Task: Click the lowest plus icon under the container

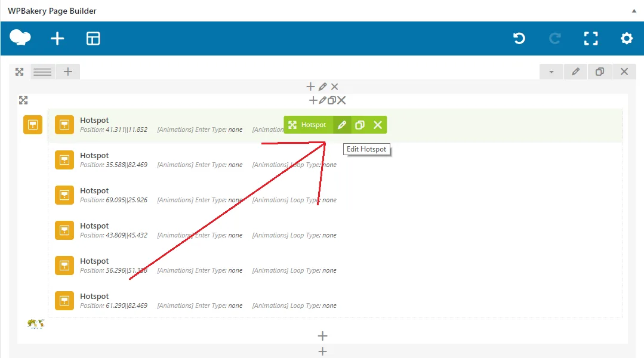Action: point(322,351)
